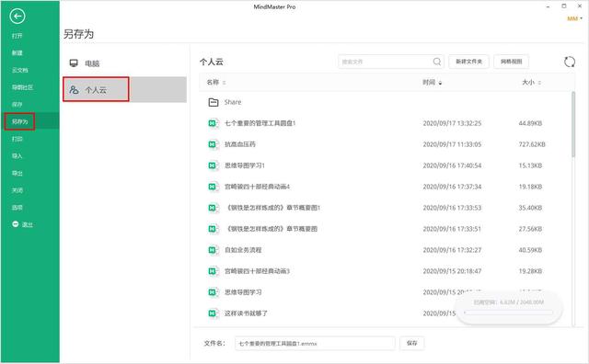The height and width of the screenshot is (364, 589).
Task: Click the magnifier icon in the search box
Action: 437,62
